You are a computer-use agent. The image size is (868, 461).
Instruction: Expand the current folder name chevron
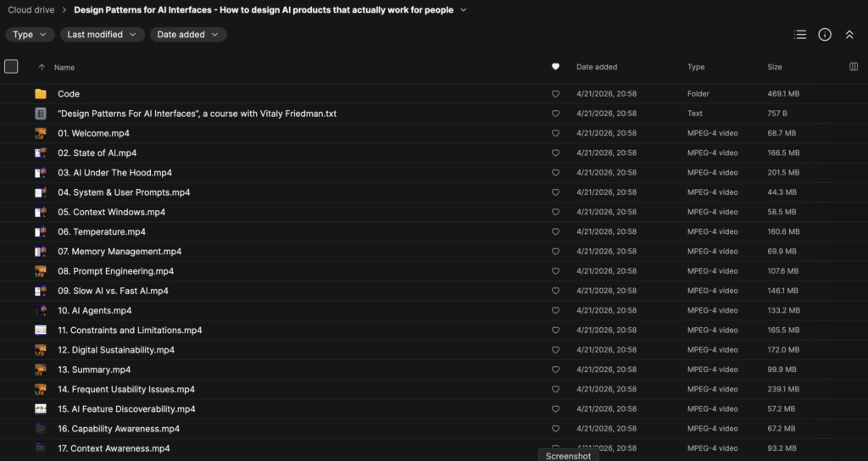pyautogui.click(x=463, y=10)
